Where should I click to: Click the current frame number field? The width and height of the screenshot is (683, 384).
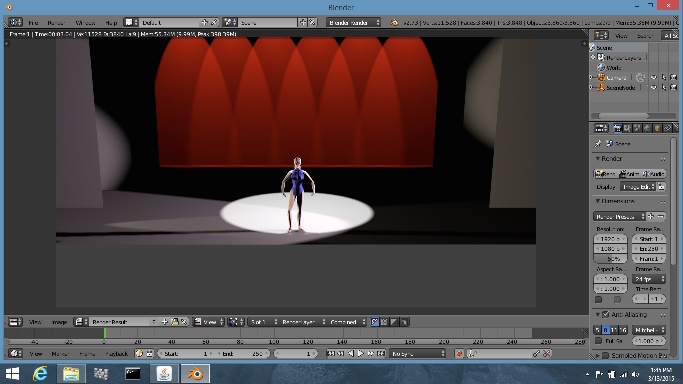(x=296, y=354)
